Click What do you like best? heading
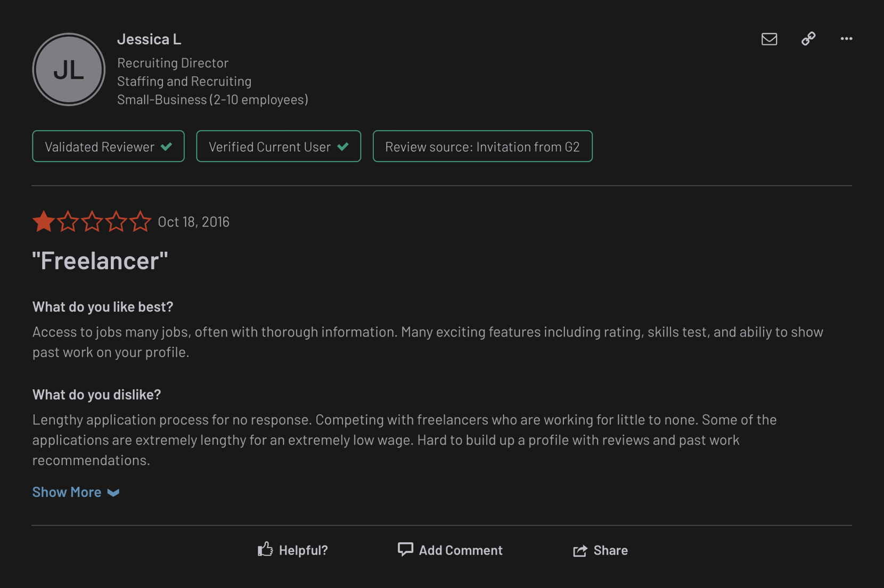884x588 pixels. tap(103, 307)
